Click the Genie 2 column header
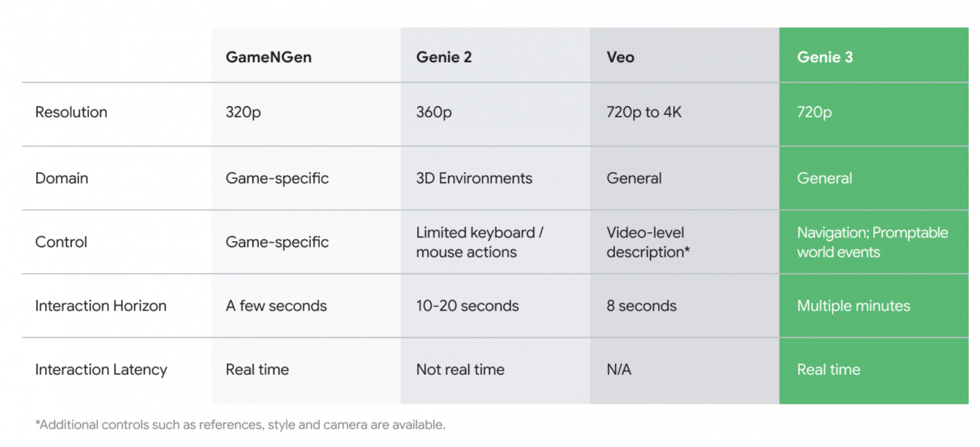The height and width of the screenshot is (447, 980). [444, 57]
